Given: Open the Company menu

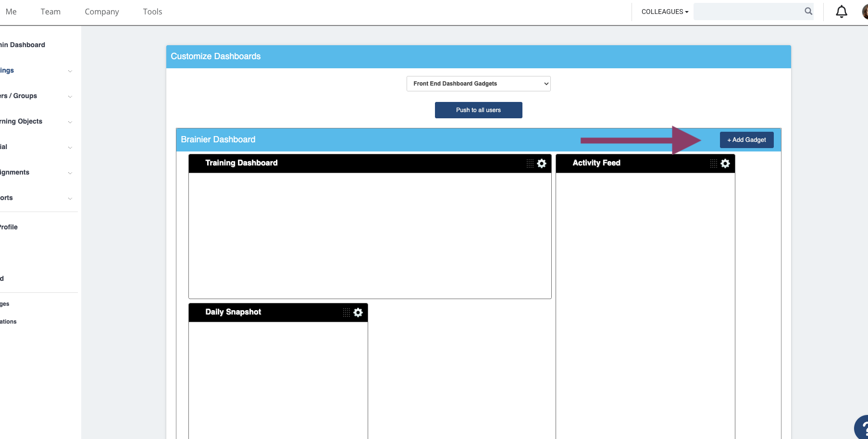Looking at the screenshot, I should [102, 12].
